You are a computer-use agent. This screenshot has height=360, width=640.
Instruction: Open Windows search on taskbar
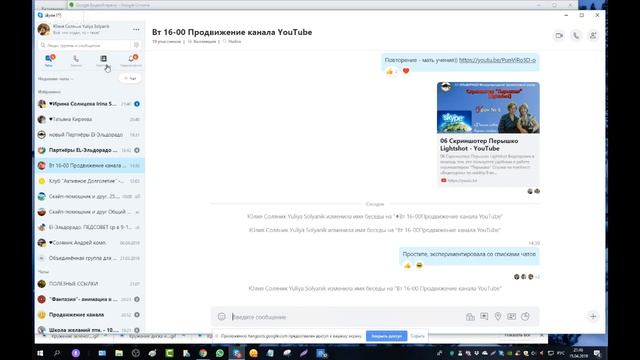pos(57,353)
